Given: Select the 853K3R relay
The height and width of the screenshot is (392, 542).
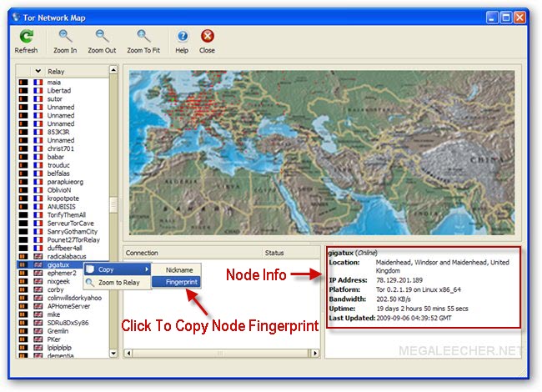Looking at the screenshot, I should point(58,132).
